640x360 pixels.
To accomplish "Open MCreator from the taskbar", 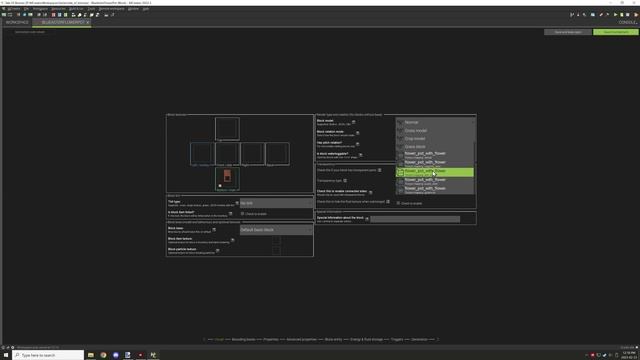I will pyautogui.click(x=153, y=355).
